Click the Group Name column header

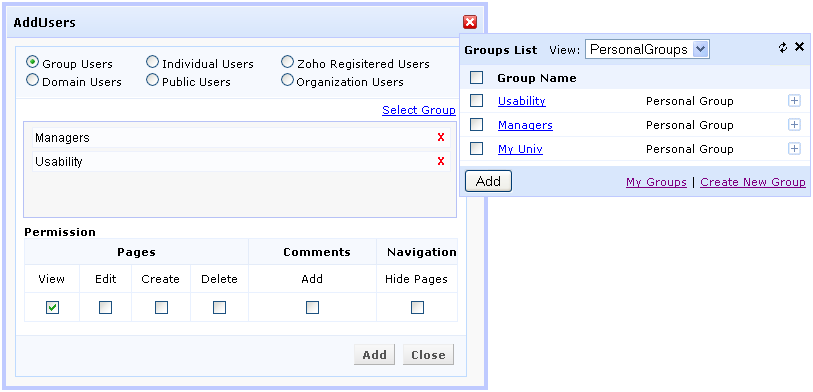[537, 78]
